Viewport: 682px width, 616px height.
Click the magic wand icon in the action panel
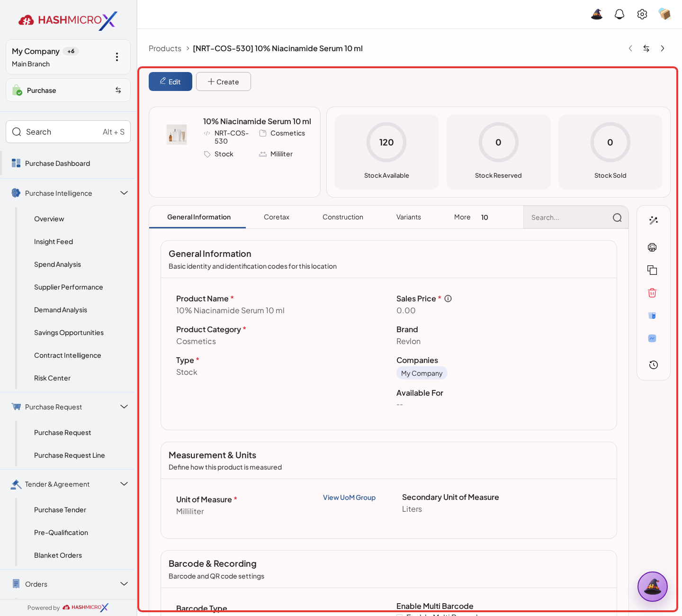654,220
